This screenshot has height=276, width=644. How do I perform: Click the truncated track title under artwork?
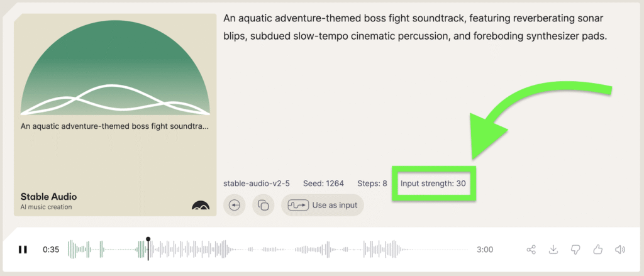(115, 126)
